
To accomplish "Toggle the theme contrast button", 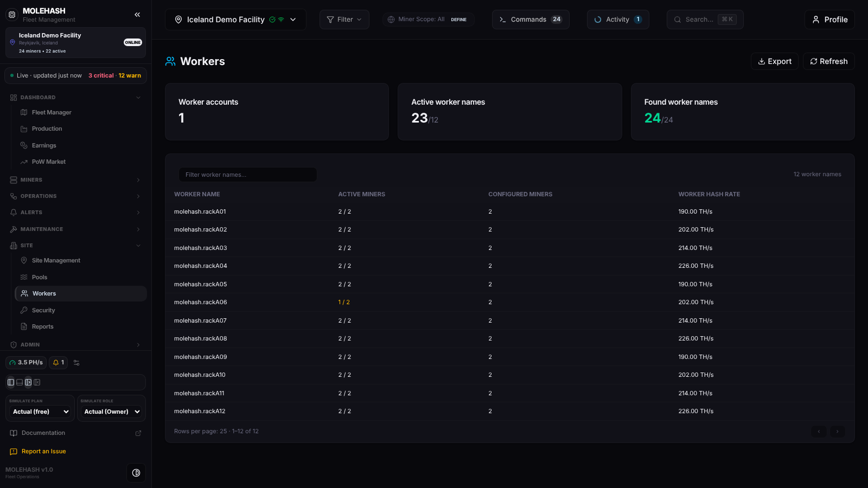I will (136, 473).
